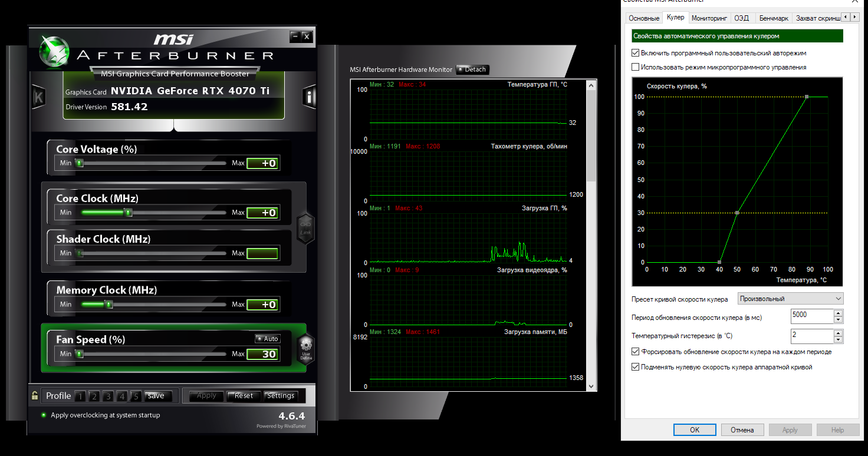This screenshot has height=456, width=868.
Task: Click Help in the properties window
Action: coord(837,430)
